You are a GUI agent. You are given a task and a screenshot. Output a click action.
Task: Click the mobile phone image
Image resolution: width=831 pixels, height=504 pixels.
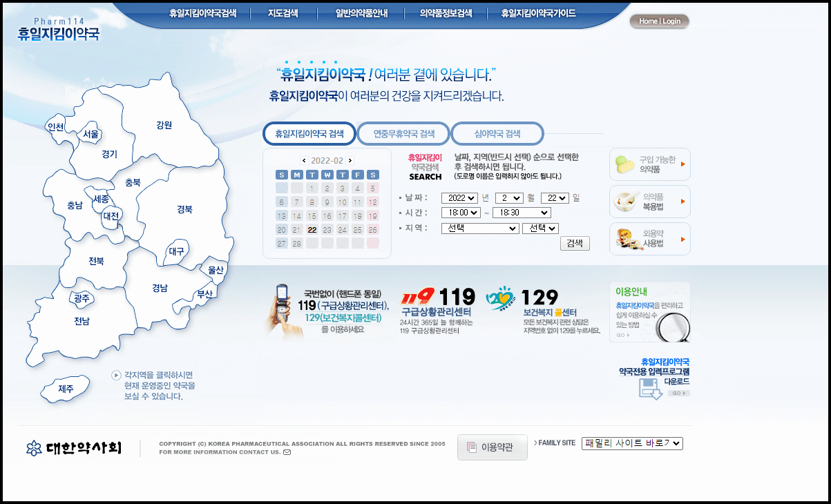[x=283, y=309]
